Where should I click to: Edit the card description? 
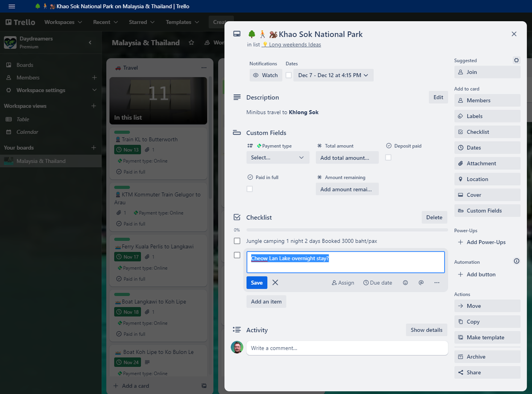438,97
